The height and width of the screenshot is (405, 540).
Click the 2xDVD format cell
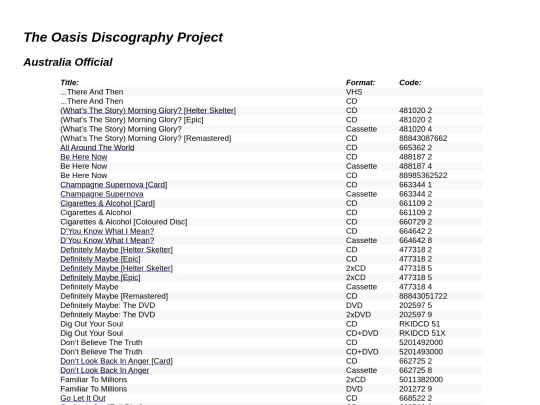pos(358,315)
